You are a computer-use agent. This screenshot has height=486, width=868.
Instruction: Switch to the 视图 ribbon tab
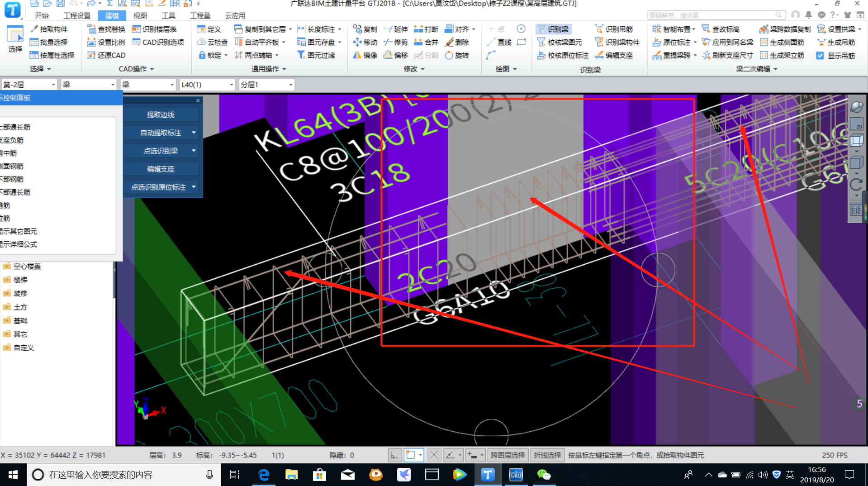(x=140, y=15)
